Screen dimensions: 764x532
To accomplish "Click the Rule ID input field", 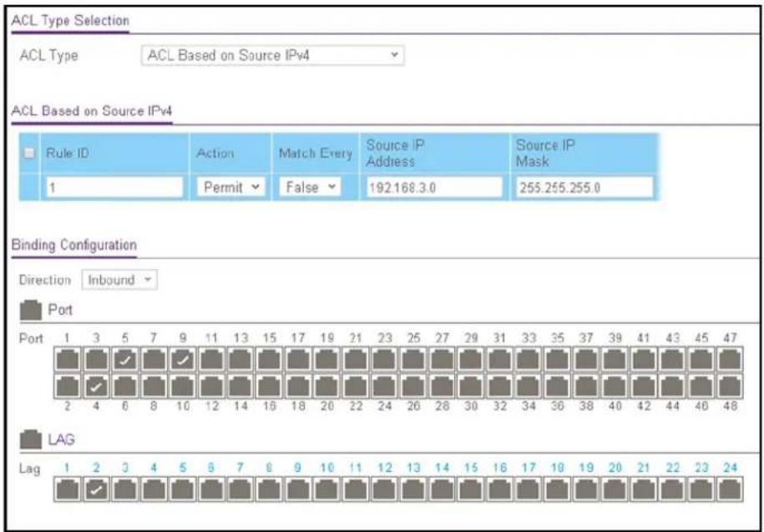I will point(114,188).
